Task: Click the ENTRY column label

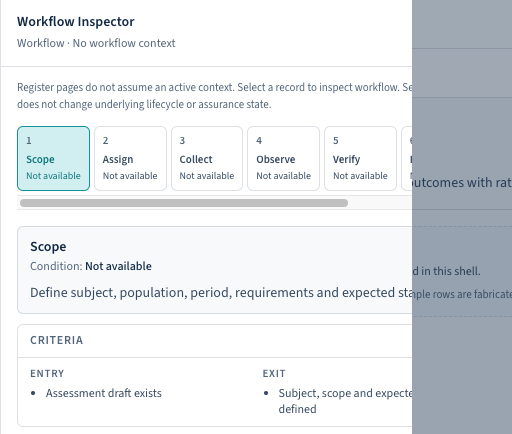Action: point(47,374)
